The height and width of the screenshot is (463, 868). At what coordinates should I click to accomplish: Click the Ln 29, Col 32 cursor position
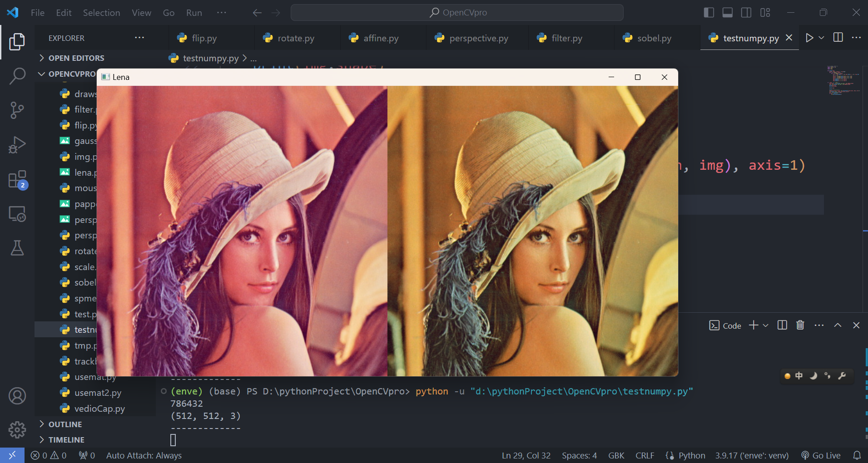pyautogui.click(x=526, y=455)
